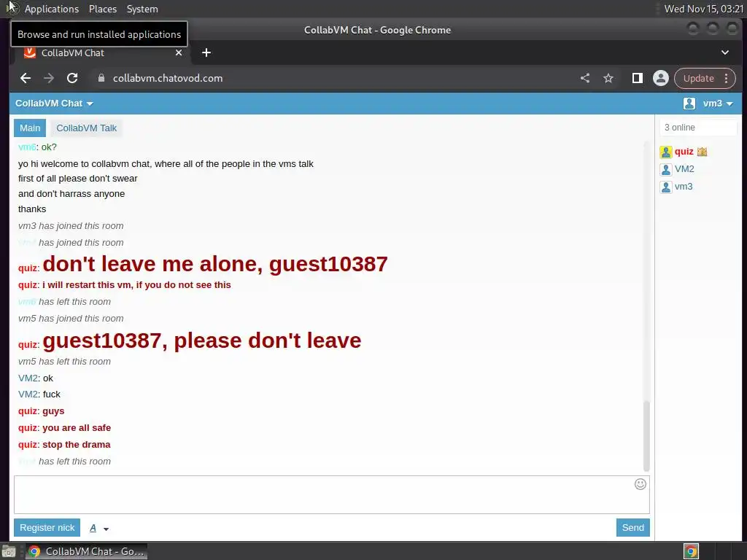Click text 'first of all please don't swear'
The width and height of the screenshot is (747, 560).
77,179
